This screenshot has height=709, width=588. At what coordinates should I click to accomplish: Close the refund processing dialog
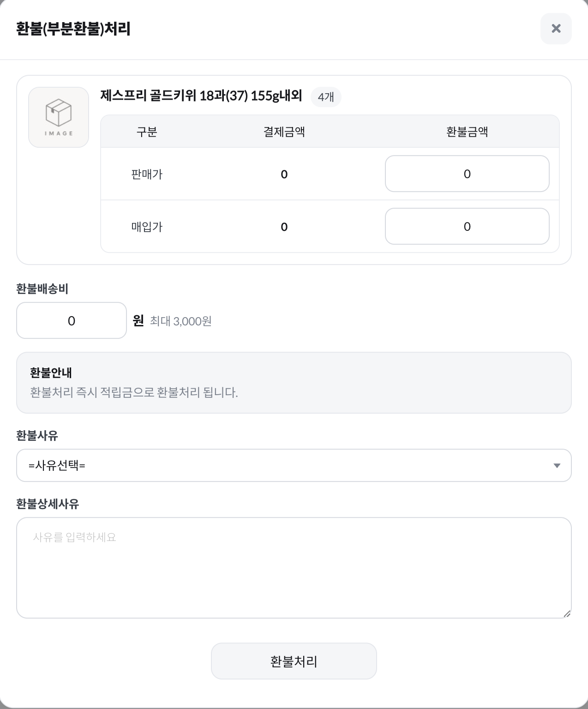pyautogui.click(x=556, y=29)
